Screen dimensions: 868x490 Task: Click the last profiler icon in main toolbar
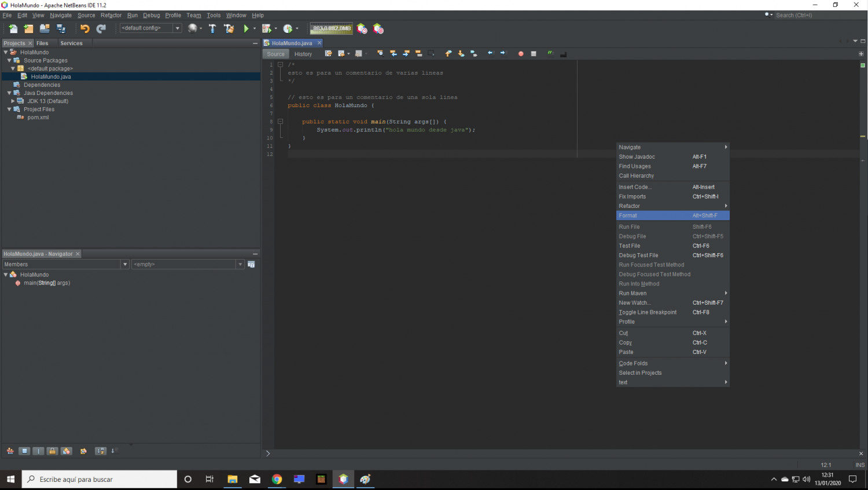378,28
